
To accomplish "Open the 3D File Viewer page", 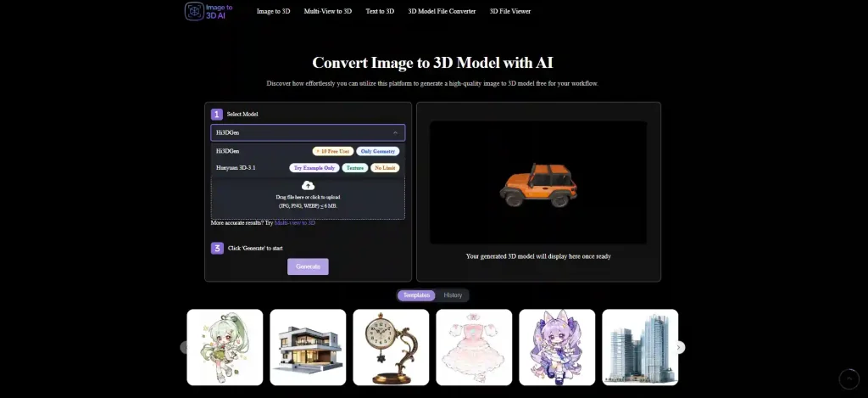I will pyautogui.click(x=509, y=11).
